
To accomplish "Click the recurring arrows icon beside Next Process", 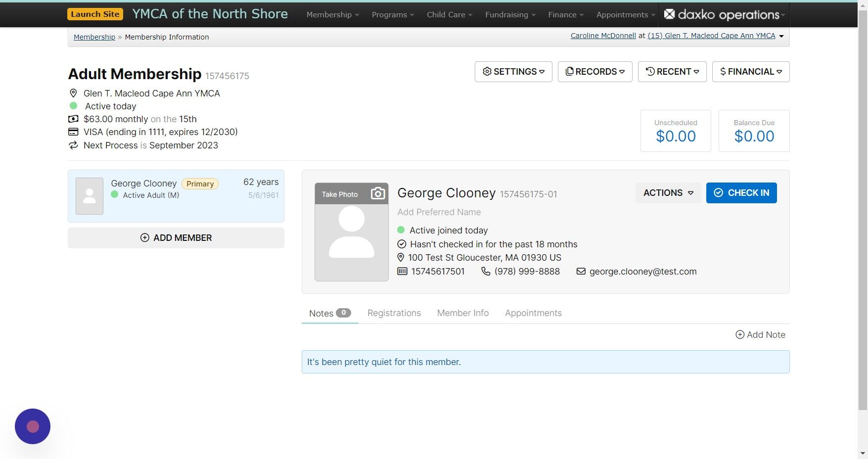I will click(73, 145).
